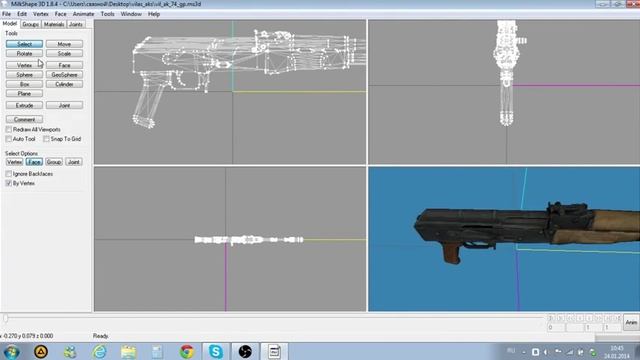Toggle the Auto Tool checkbox

pyautogui.click(x=9, y=139)
